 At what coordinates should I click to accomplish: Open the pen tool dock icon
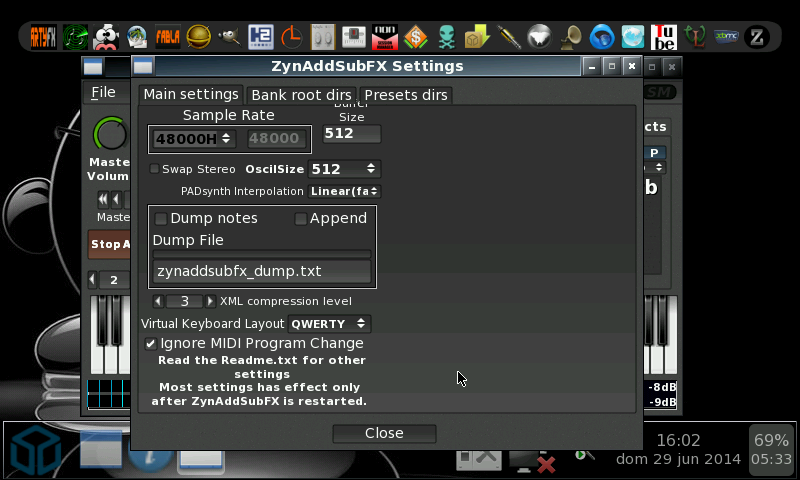509,37
